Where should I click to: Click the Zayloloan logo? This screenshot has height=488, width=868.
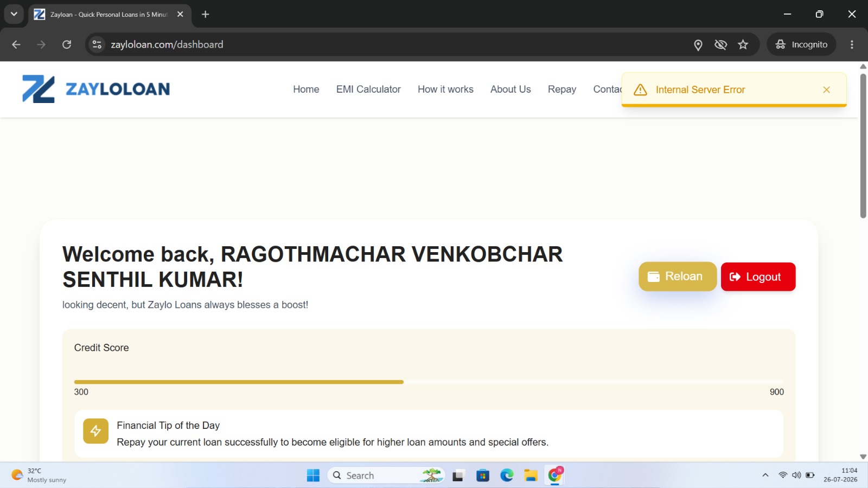coord(96,89)
